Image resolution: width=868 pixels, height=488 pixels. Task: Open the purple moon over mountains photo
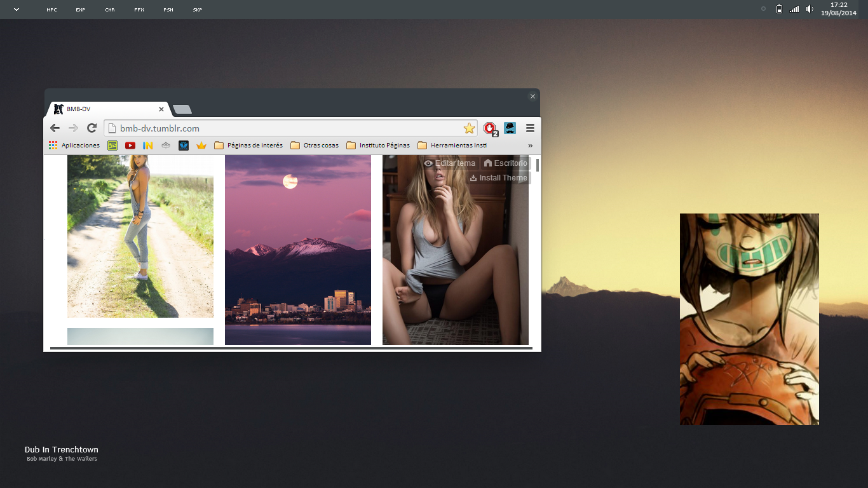tap(298, 250)
